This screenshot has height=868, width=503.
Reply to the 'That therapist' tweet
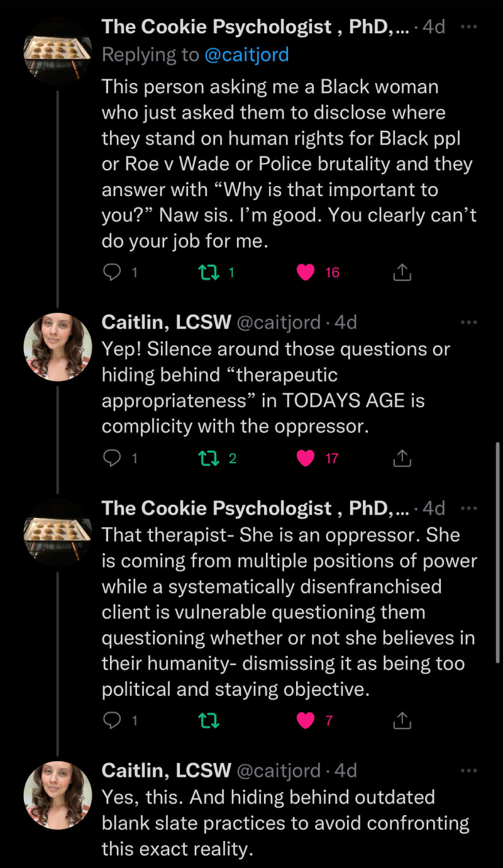112,721
